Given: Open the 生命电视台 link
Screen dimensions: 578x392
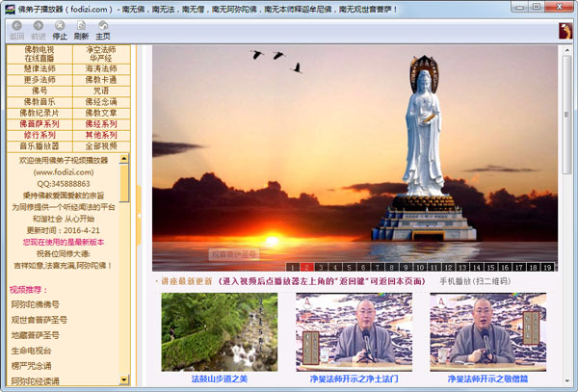Looking at the screenshot, I should (32, 351).
